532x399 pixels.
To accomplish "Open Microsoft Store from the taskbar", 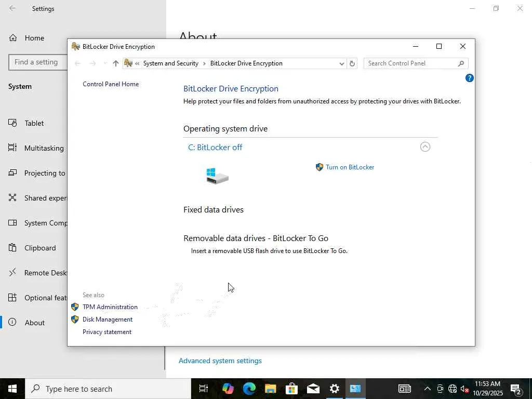I will pyautogui.click(x=291, y=389).
